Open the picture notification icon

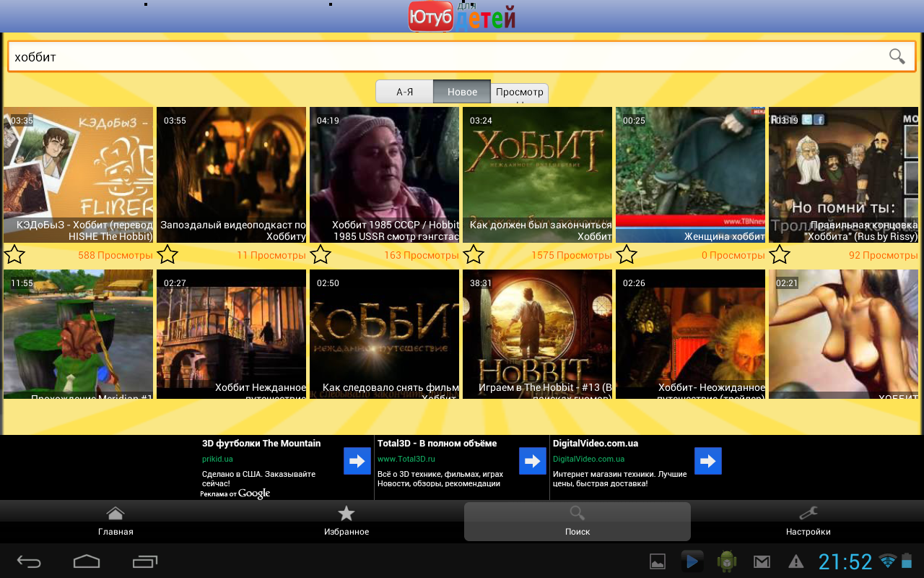click(x=658, y=561)
